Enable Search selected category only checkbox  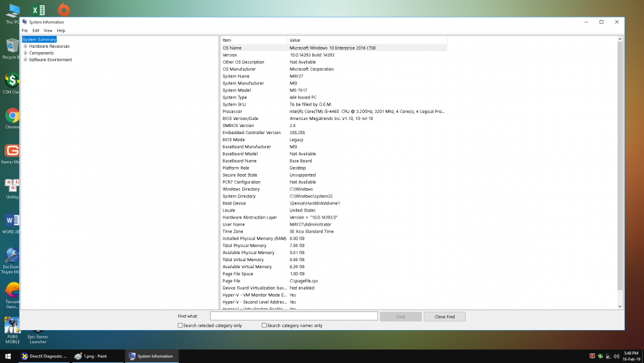(x=180, y=326)
